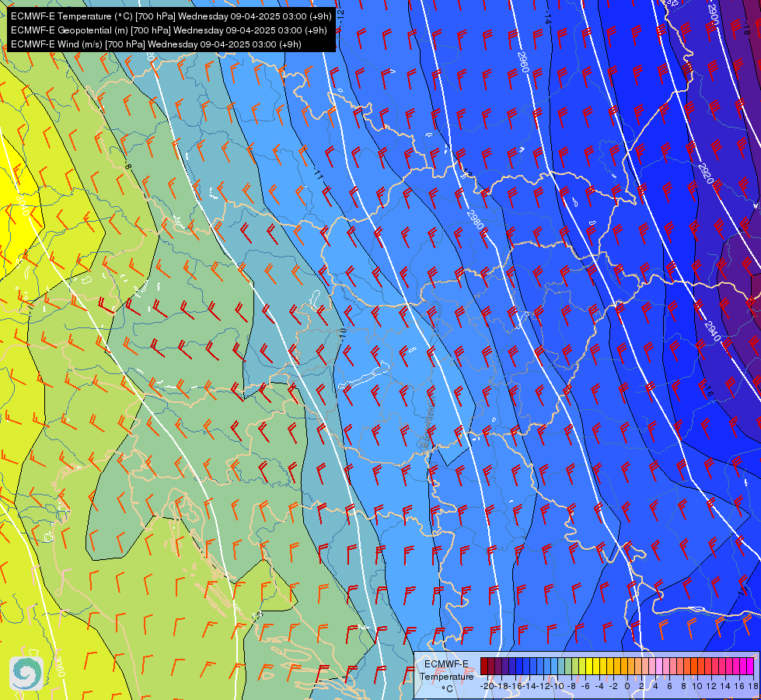The height and width of the screenshot is (700, 761).
Task: Click the '-11' isotherm label
Action: pos(319,174)
